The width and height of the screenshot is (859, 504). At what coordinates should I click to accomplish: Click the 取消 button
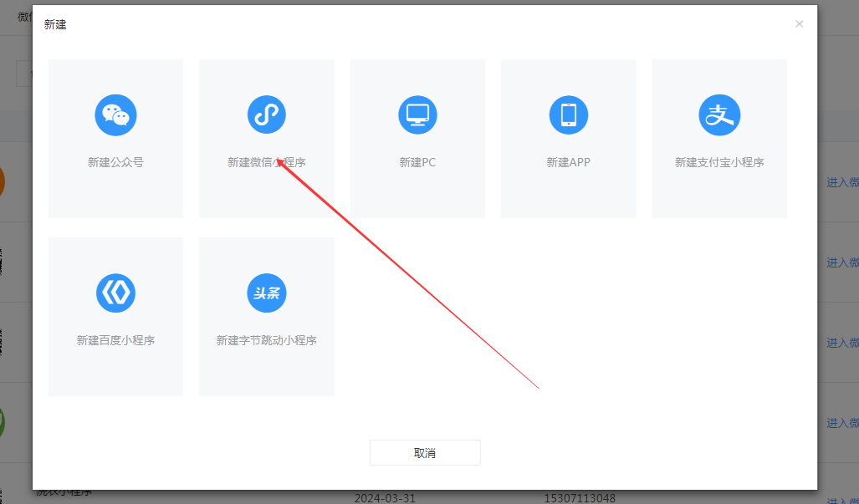pos(425,452)
